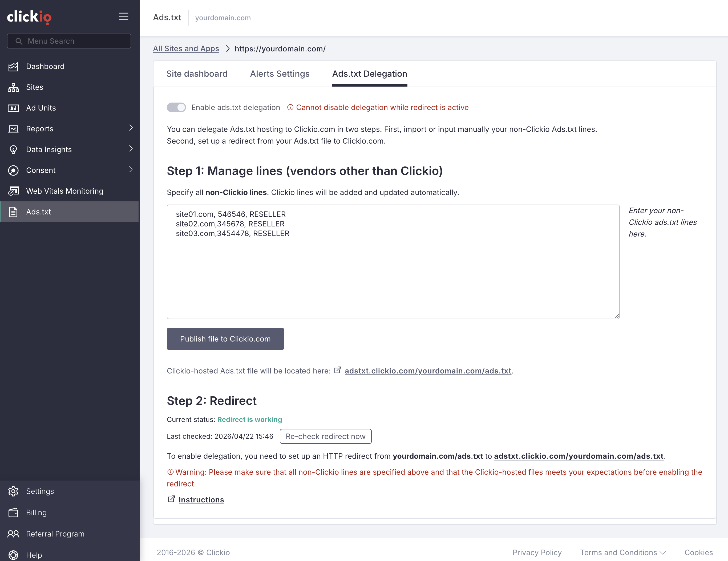
Task: Open Settings via its gear icon
Action: [x=13, y=491]
